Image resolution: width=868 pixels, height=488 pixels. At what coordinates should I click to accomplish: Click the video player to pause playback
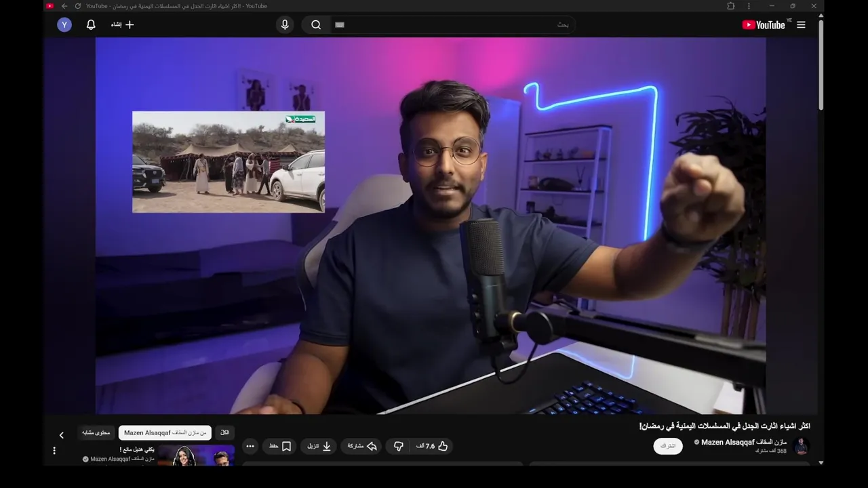coord(431,226)
